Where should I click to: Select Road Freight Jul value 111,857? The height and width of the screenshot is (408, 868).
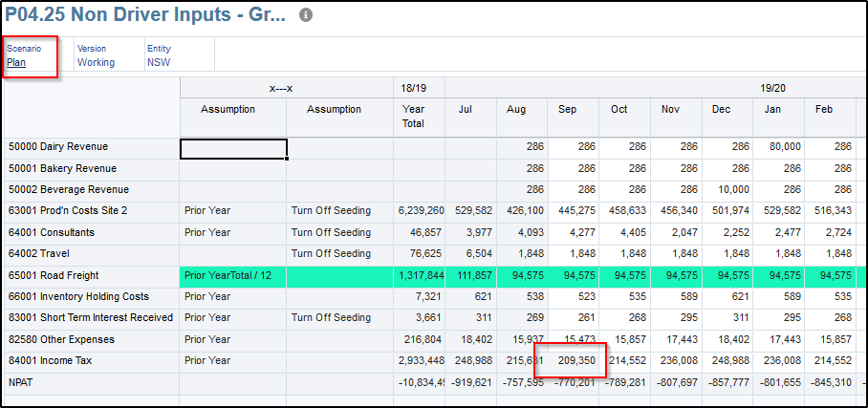pos(470,275)
